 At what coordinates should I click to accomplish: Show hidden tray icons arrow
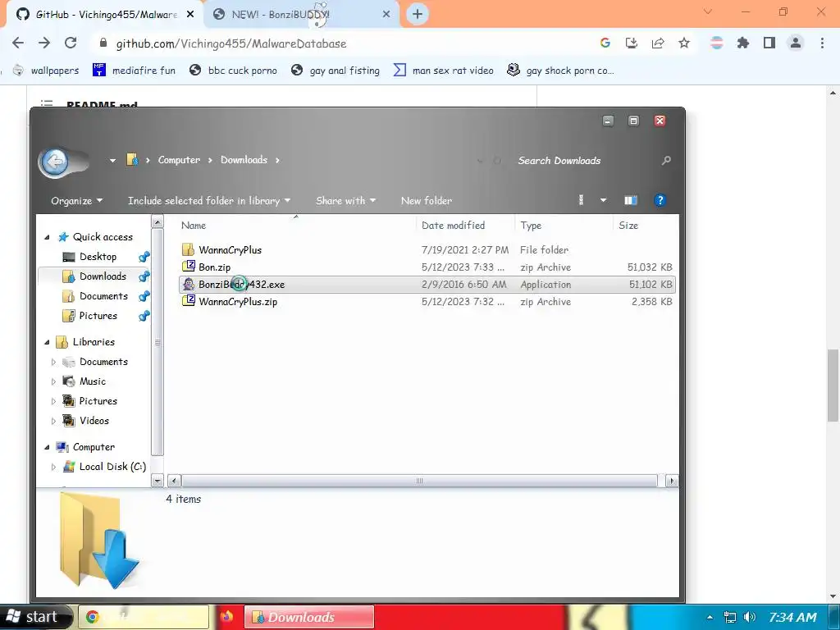click(710, 617)
